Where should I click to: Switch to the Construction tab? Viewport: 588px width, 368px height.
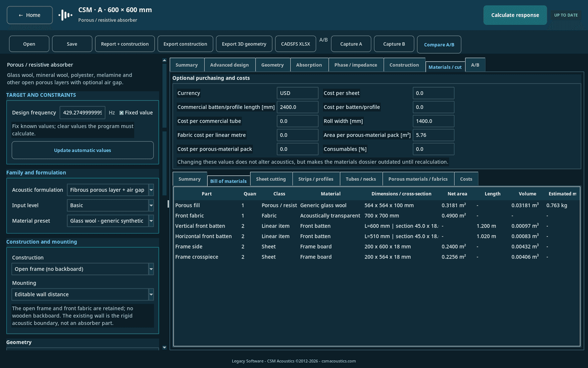[x=404, y=65]
